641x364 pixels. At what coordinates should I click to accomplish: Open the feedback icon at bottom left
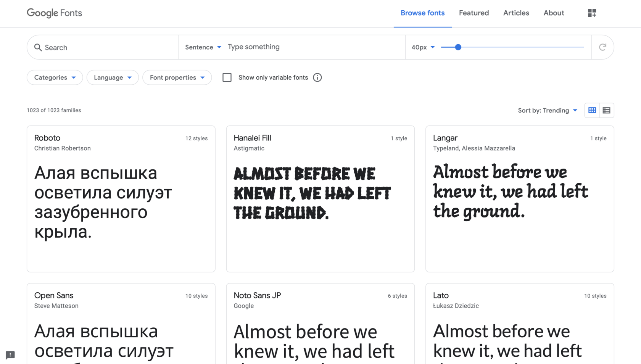pos(10,355)
